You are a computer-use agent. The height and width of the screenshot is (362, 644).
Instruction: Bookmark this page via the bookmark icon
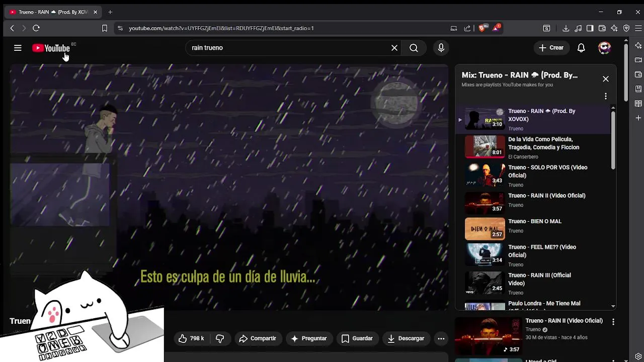click(x=105, y=28)
